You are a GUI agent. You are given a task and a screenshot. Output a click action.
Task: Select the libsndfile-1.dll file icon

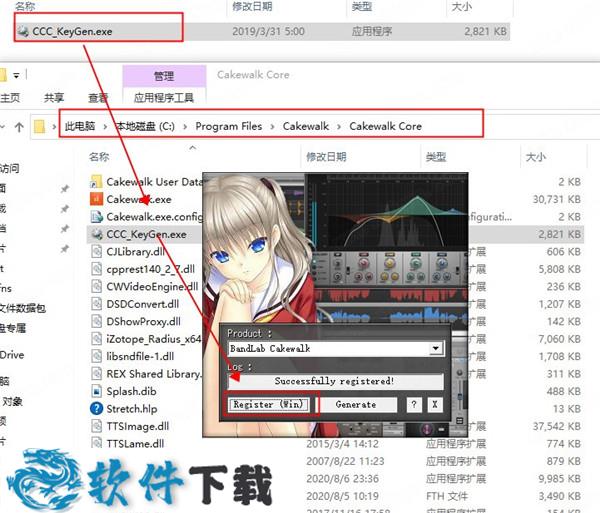pos(96,356)
